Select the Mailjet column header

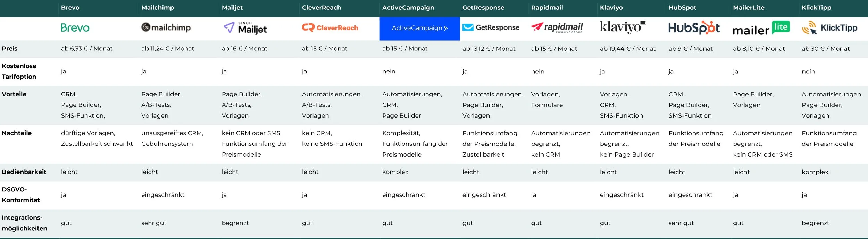coord(232,8)
